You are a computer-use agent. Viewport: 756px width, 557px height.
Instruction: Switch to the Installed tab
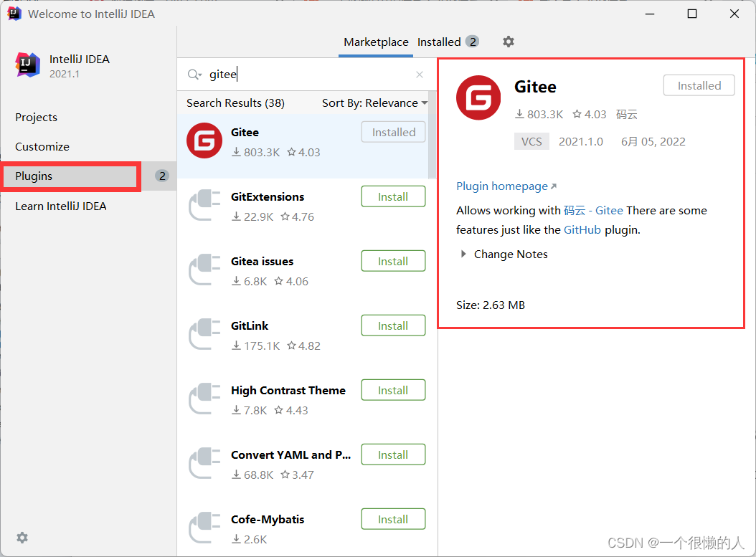click(x=448, y=42)
